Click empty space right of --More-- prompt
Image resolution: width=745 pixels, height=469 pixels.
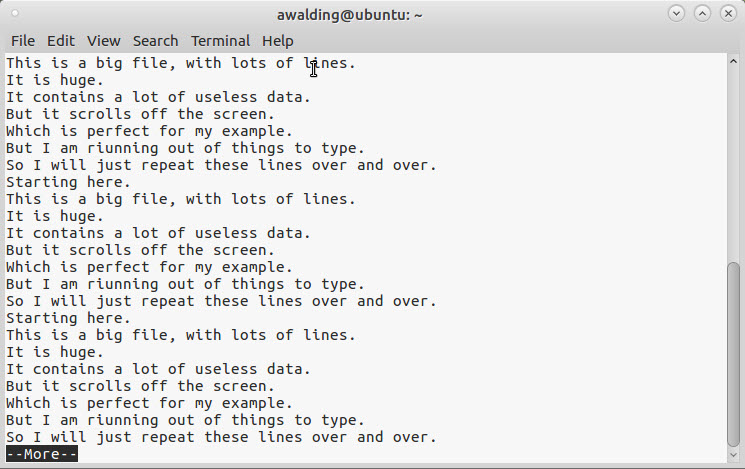(400, 454)
